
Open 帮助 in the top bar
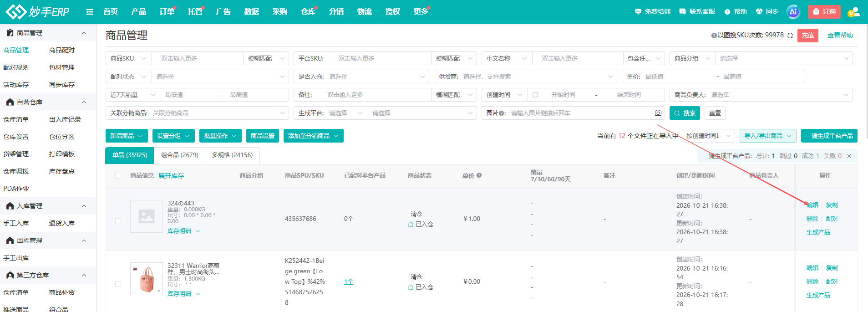click(x=736, y=12)
